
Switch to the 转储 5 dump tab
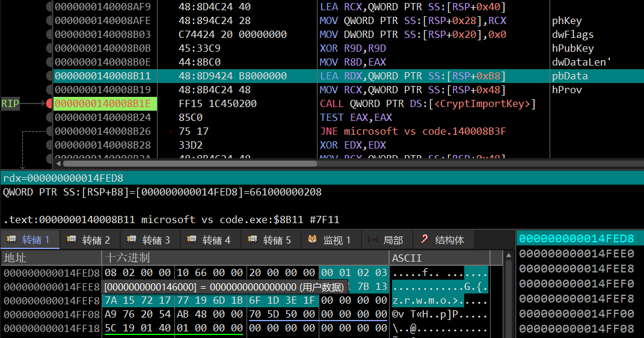click(271, 240)
